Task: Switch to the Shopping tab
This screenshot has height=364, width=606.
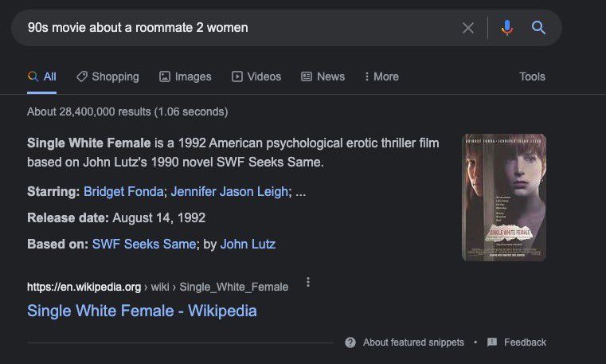Action: point(108,76)
